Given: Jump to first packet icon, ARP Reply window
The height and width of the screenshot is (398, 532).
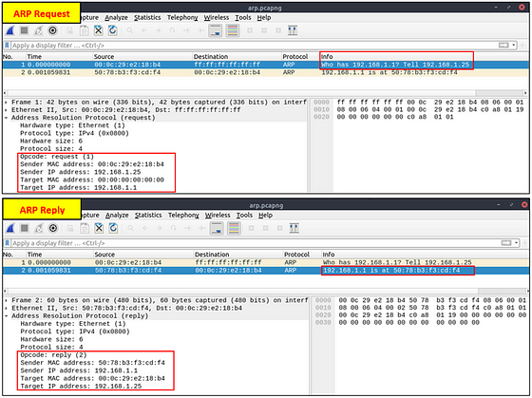Looking at the screenshot, I should (188, 228).
